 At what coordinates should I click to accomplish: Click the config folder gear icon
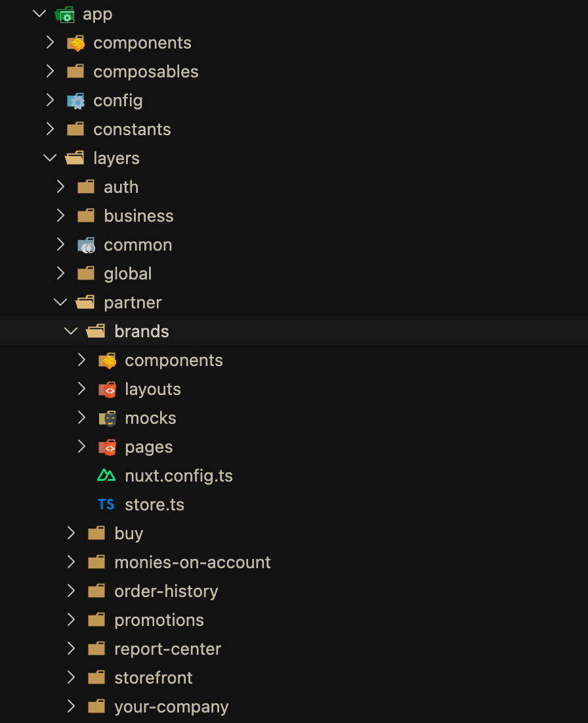coord(75,100)
